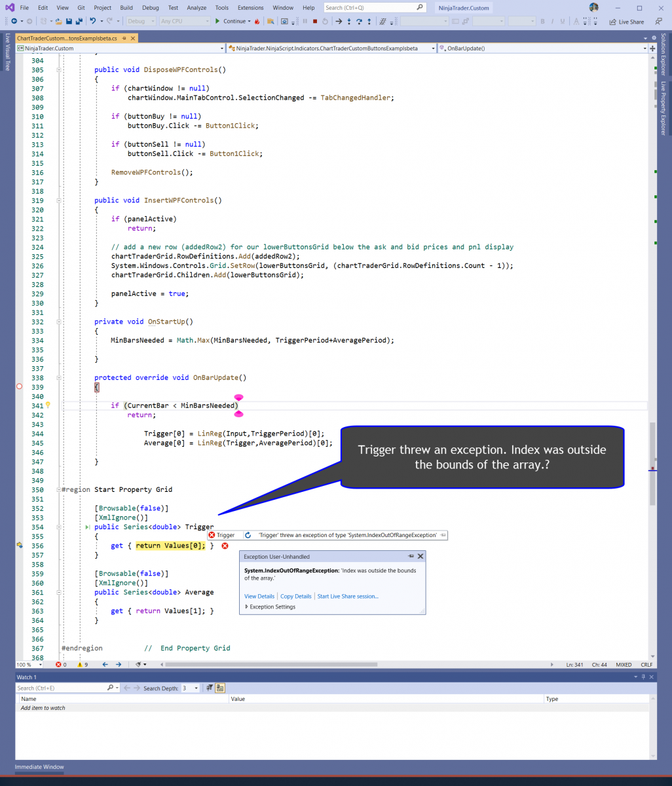
Task: Click Start Live Share session link
Action: point(348,597)
